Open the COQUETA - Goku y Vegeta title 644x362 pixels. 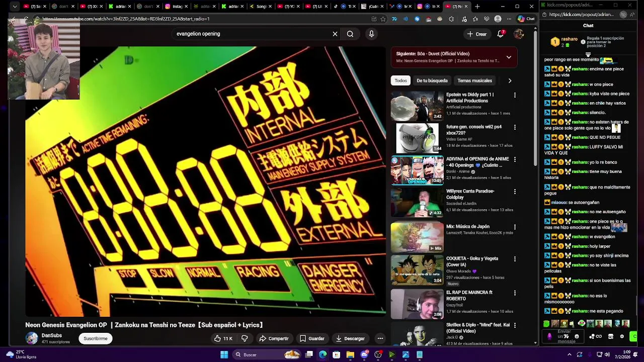[x=472, y=261]
